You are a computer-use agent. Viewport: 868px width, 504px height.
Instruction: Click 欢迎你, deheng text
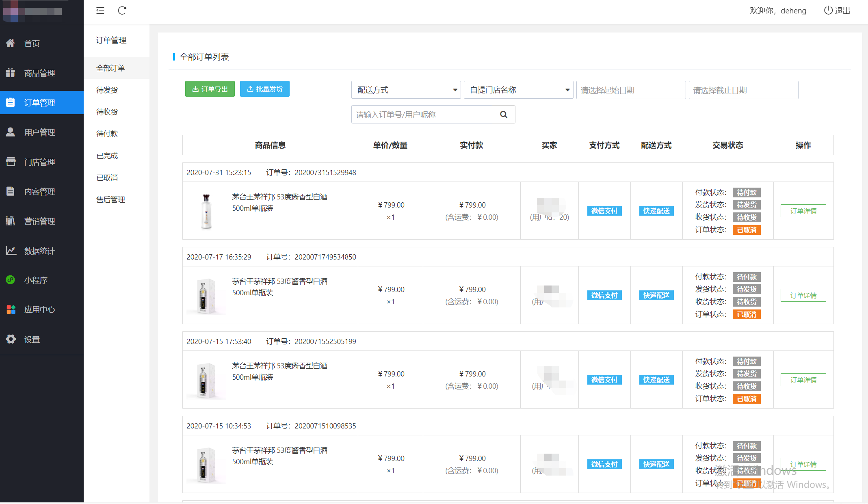pos(778,11)
